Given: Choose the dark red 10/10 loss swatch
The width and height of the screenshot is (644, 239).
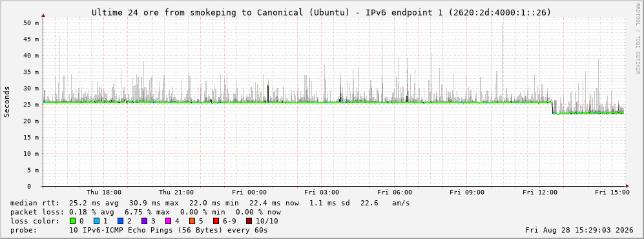Looking at the screenshot, I should pyautogui.click(x=249, y=221).
